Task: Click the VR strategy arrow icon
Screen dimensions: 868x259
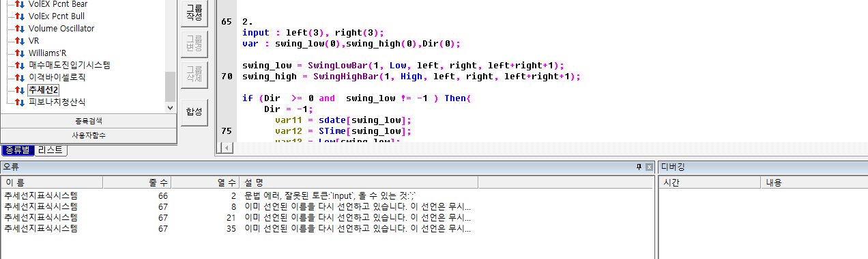Action: 20,41
